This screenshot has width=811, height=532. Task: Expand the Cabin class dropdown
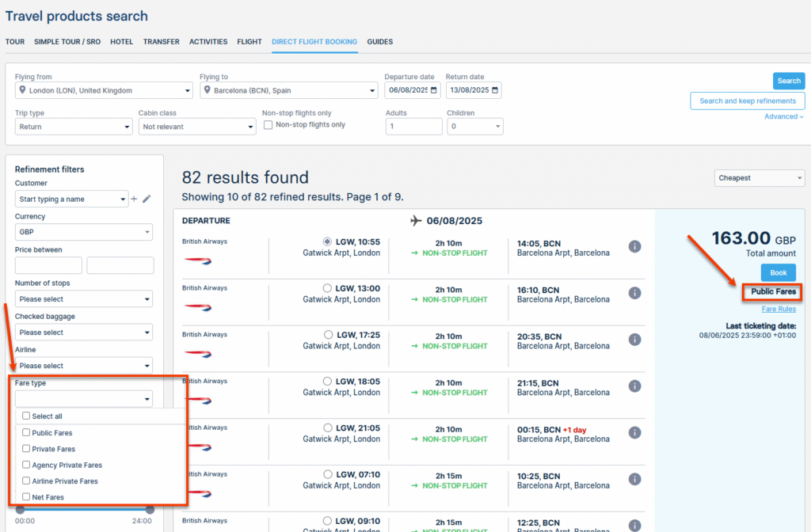tap(197, 127)
